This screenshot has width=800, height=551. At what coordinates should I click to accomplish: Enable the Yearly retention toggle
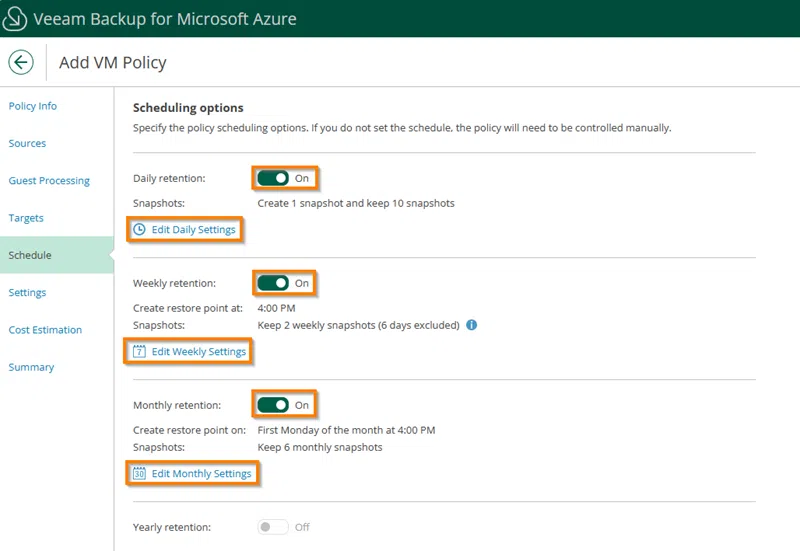click(273, 527)
